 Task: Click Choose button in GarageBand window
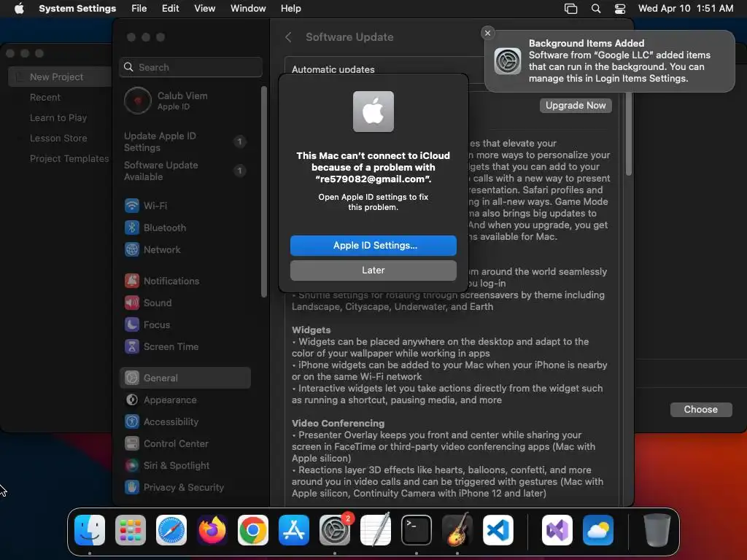701,410
